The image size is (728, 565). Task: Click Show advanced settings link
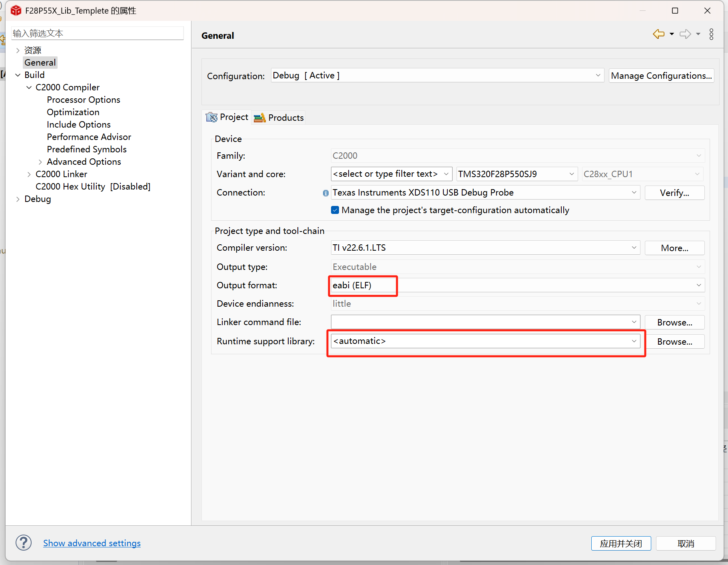[x=92, y=543]
